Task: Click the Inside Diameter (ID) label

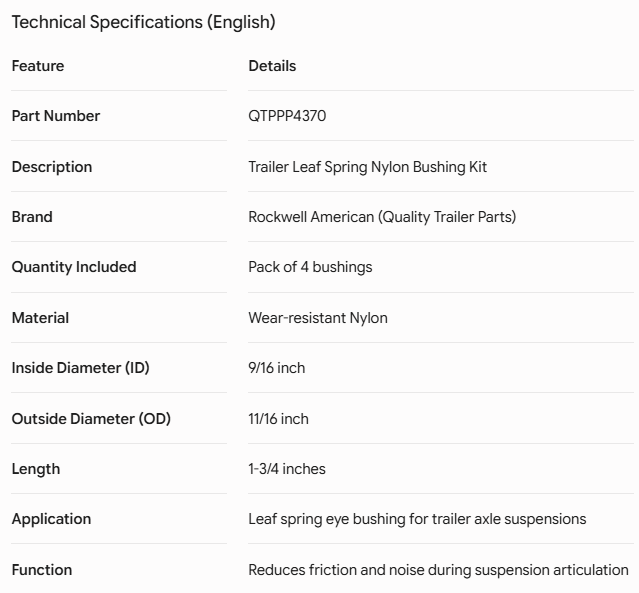Action: (81, 368)
